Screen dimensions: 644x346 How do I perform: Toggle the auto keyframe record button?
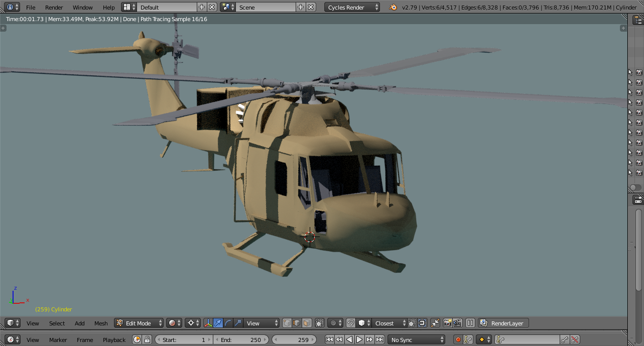(x=458, y=339)
